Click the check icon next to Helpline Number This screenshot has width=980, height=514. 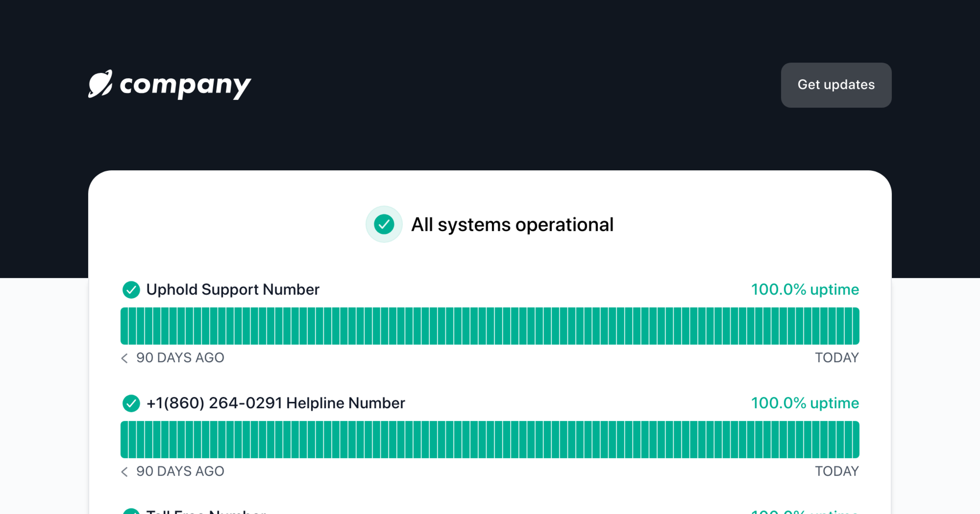[131, 403]
